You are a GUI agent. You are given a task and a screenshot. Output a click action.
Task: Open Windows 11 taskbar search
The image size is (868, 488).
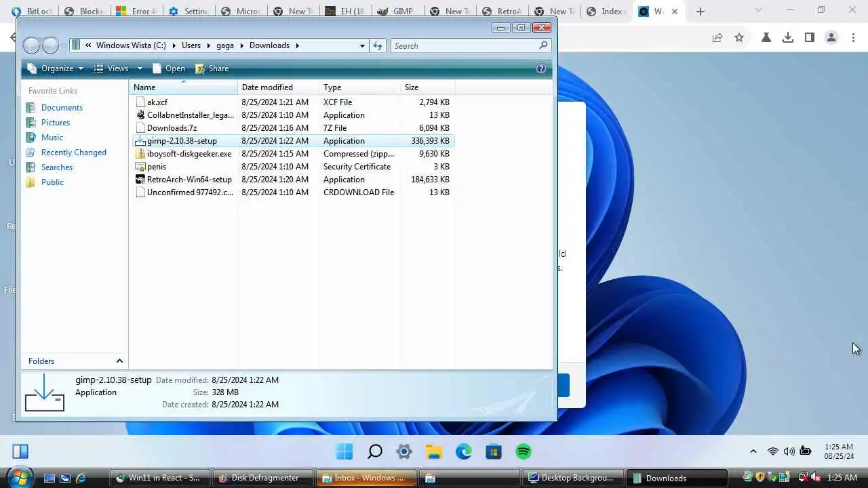374,451
